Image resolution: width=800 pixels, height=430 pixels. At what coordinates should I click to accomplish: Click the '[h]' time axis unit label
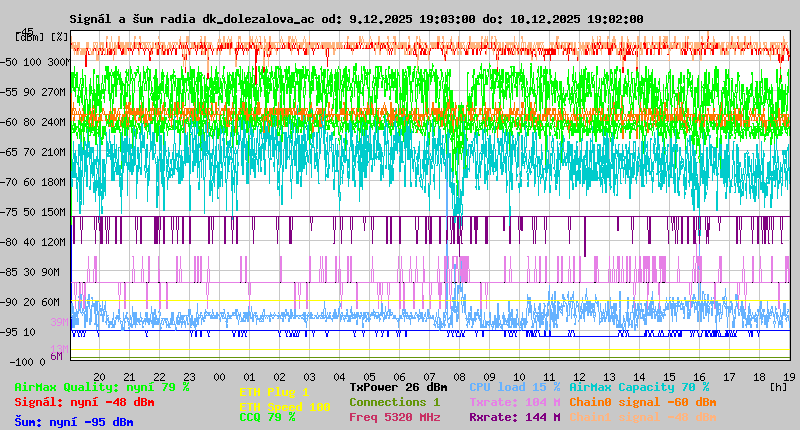[778, 386]
